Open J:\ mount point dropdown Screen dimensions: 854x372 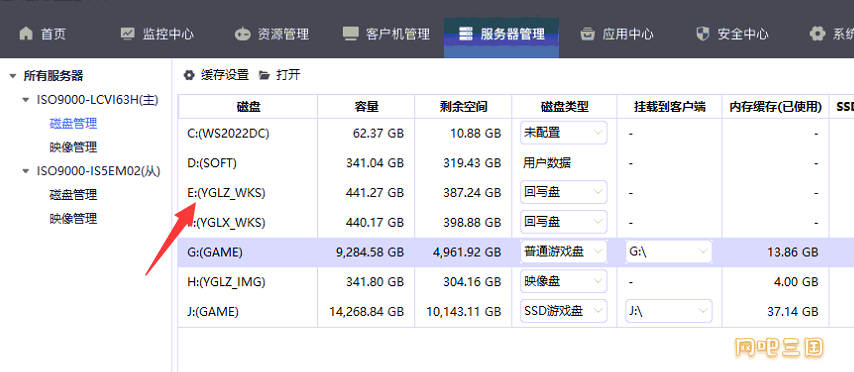(669, 311)
